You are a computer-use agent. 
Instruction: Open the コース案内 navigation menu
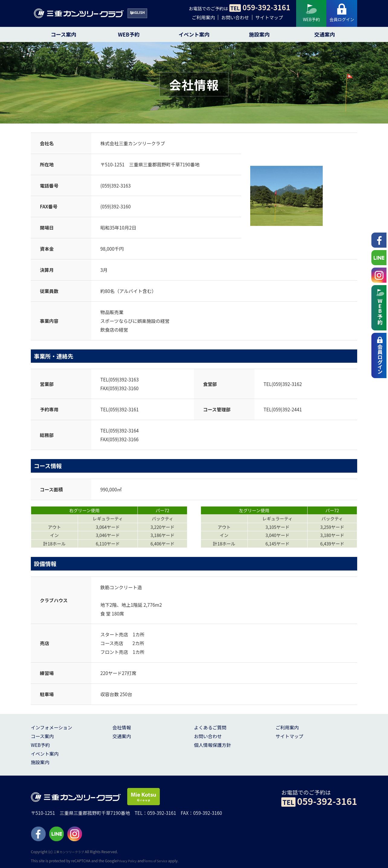pyautogui.click(x=63, y=34)
